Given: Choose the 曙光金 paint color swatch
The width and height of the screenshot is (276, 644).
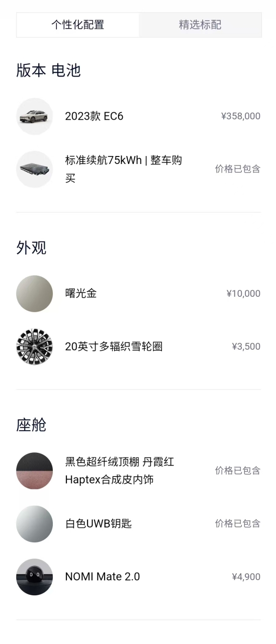Looking at the screenshot, I should (x=34, y=293).
